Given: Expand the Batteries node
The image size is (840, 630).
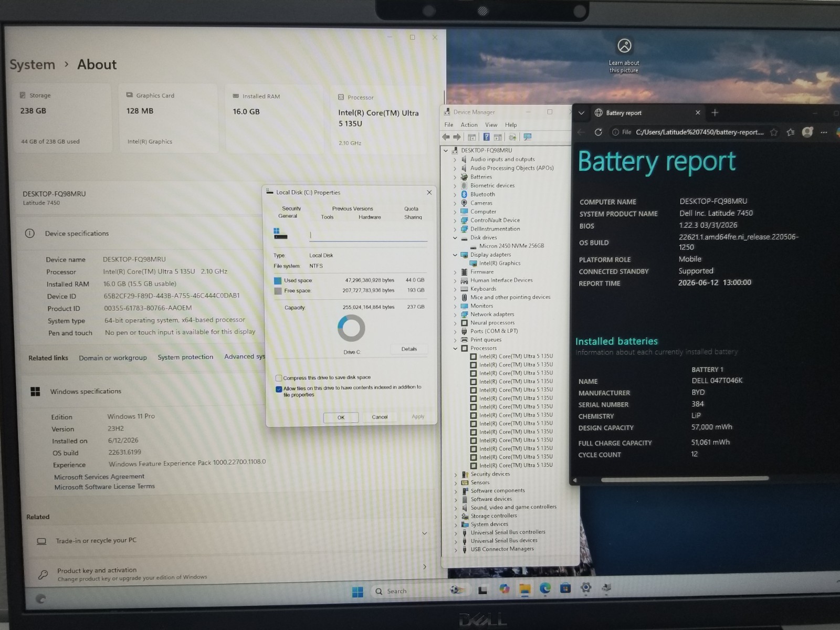Looking at the screenshot, I should [455, 177].
